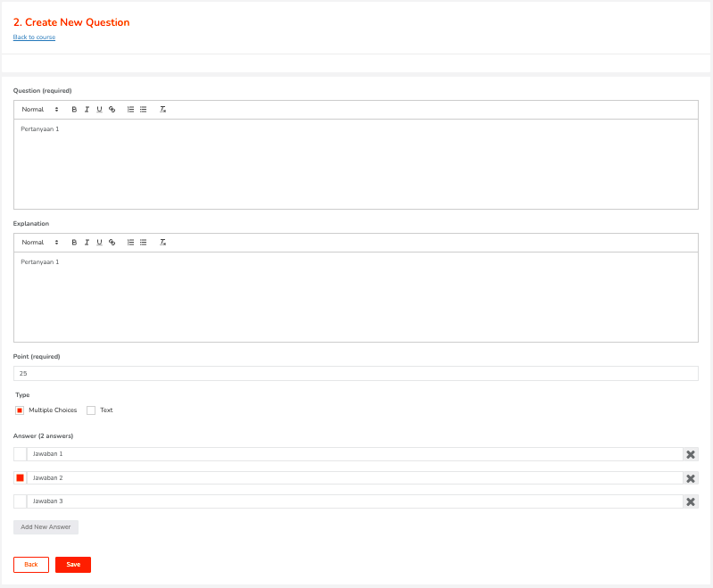Click the Add New Answer button
This screenshot has width=713, height=588.
click(x=46, y=527)
